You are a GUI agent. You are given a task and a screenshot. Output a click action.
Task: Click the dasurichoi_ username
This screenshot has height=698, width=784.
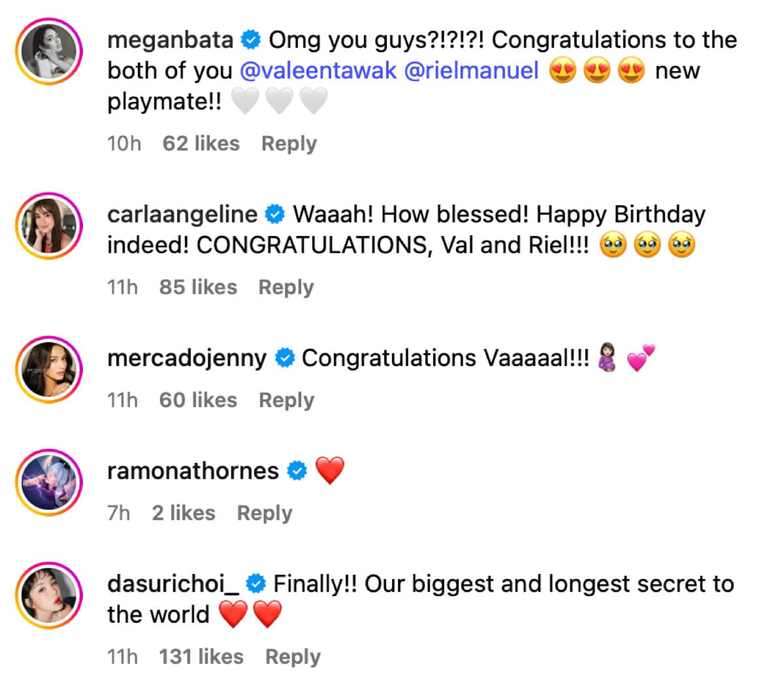point(173,584)
